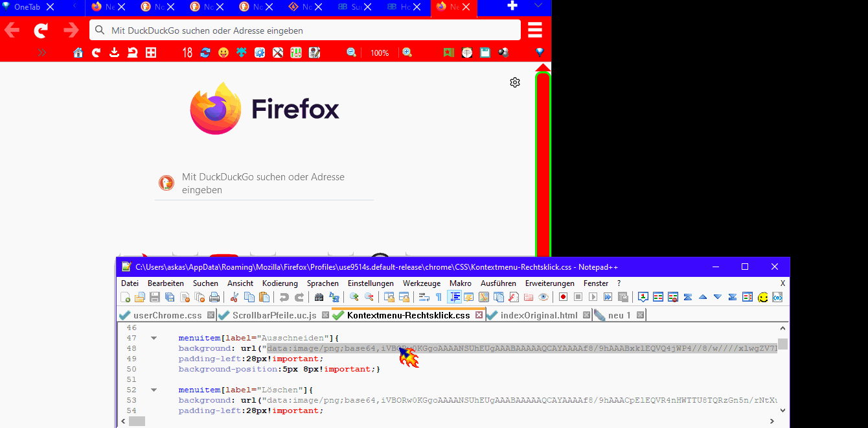
Task: Toggle show all characters pilcrow icon
Action: (x=439, y=297)
